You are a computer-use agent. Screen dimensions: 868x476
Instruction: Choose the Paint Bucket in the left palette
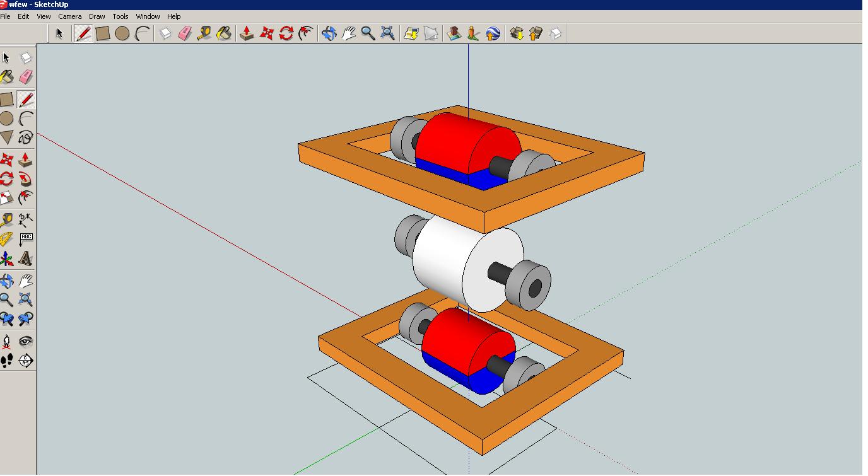6,77
